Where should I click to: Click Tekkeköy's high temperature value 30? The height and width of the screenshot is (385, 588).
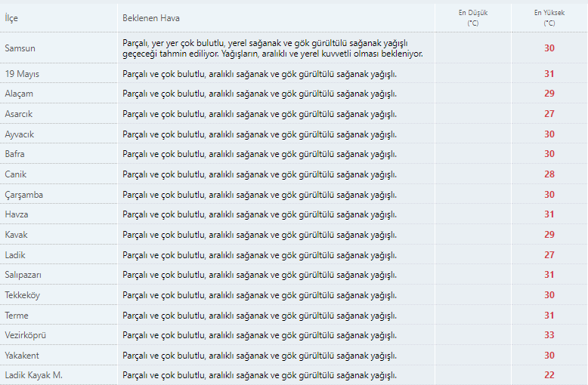pyautogui.click(x=549, y=294)
